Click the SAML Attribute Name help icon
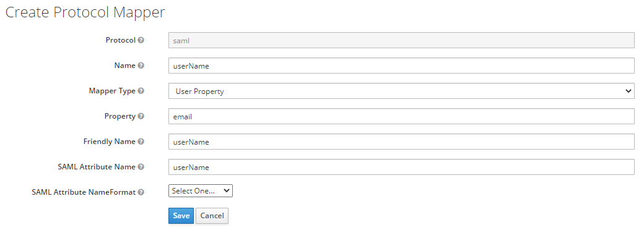 click(x=141, y=167)
